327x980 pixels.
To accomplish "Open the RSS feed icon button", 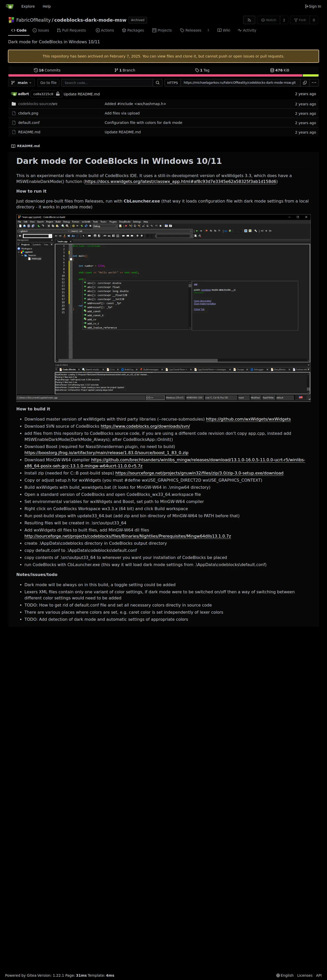I will pyautogui.click(x=249, y=20).
